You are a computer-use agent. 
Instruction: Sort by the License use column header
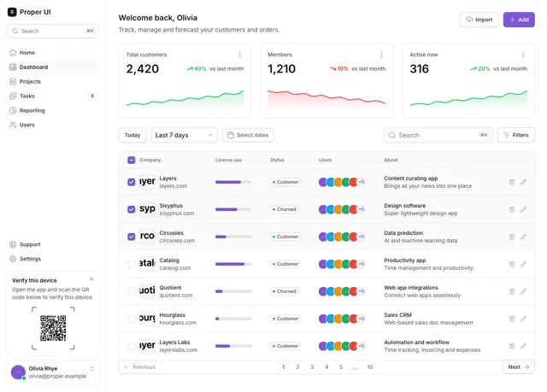point(228,160)
